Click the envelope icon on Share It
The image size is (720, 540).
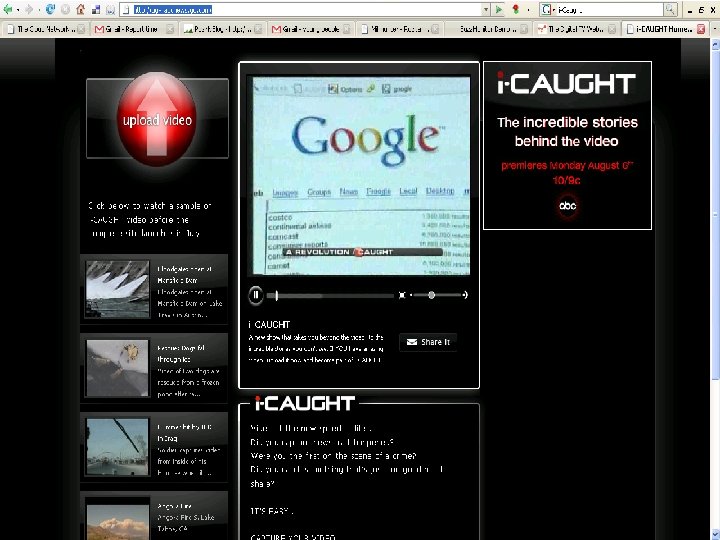[x=412, y=342]
